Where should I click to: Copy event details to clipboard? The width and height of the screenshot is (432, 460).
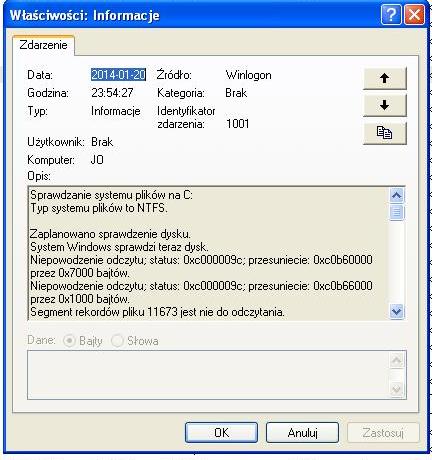point(385,133)
